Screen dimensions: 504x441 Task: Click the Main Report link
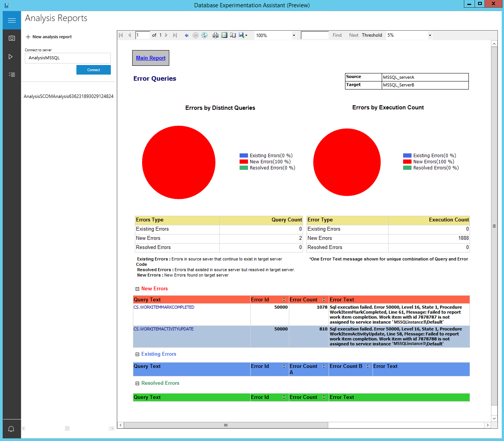coord(151,58)
